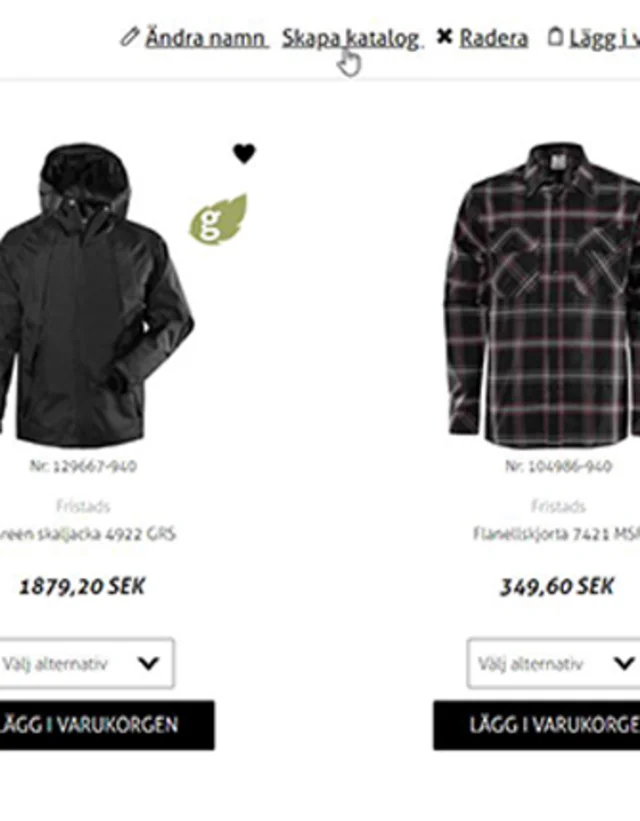The width and height of the screenshot is (640, 821).
Task: Click the Radera link text
Action: click(493, 38)
